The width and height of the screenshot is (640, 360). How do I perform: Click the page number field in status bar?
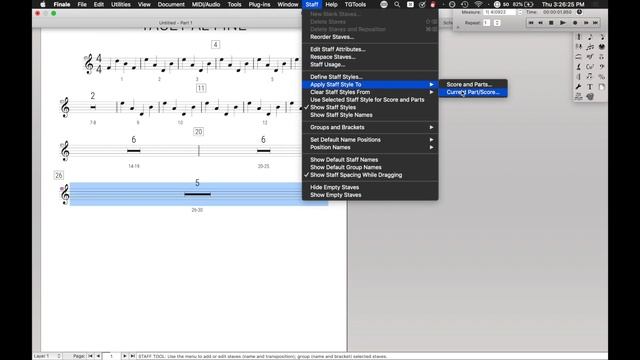coord(111,356)
